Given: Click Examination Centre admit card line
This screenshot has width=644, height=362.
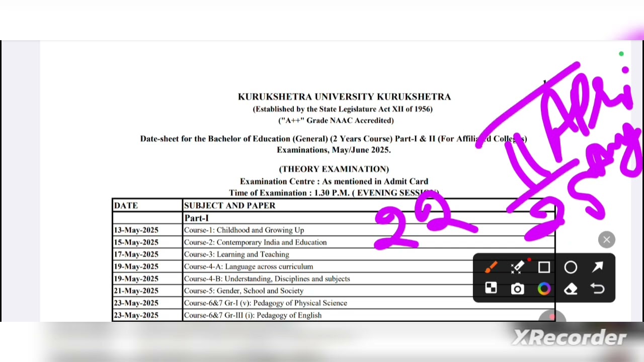Looking at the screenshot, I should (334, 182).
